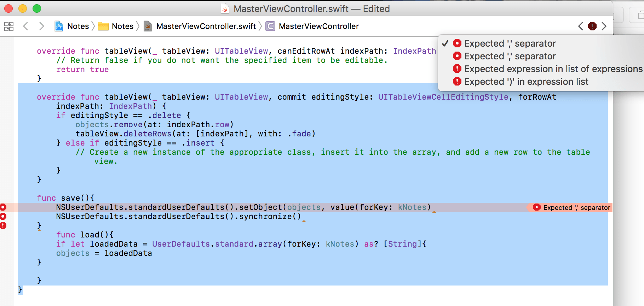Go forward in editor history
The width and height of the screenshot is (644, 306).
coord(41,26)
